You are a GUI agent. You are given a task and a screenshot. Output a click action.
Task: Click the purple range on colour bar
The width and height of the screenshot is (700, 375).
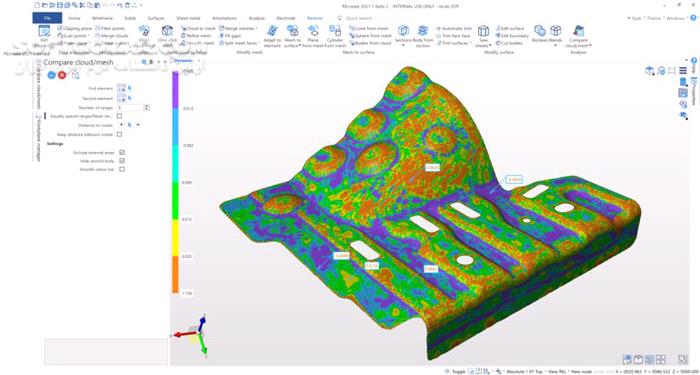pyautogui.click(x=175, y=89)
